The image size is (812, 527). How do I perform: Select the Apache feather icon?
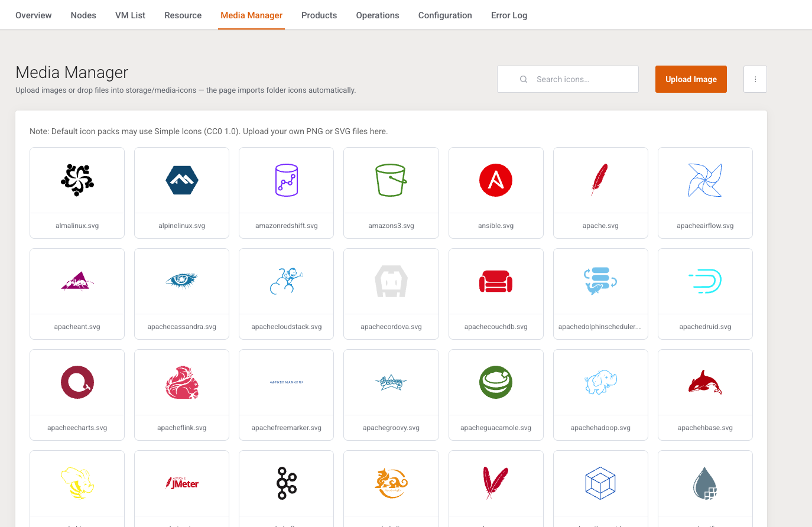point(600,180)
